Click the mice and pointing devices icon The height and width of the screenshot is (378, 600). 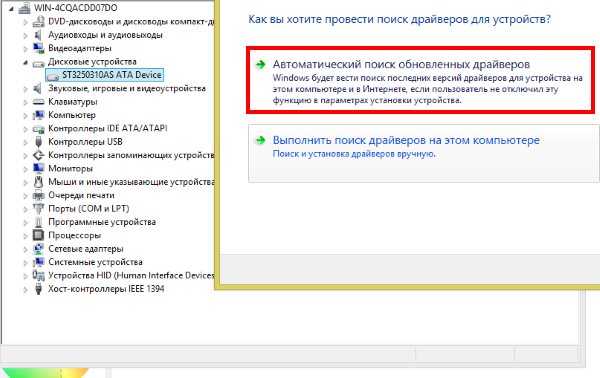[x=38, y=182]
